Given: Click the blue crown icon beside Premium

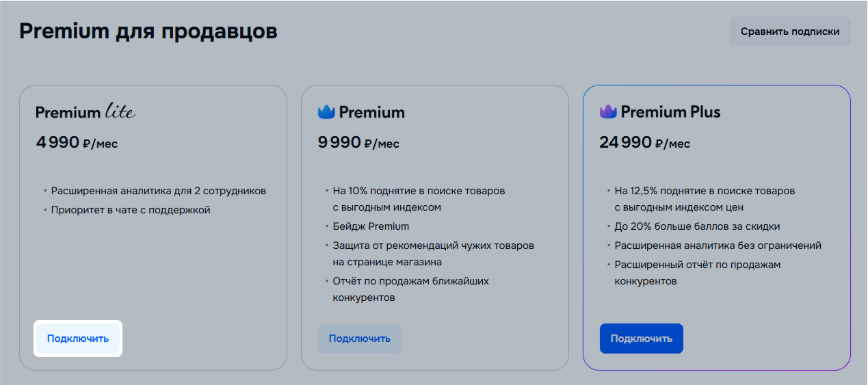Looking at the screenshot, I should tap(326, 111).
